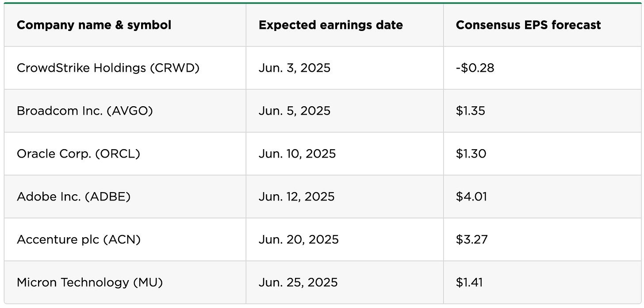
Task: Click the Jun. 20, 2025 date cell
Action: (x=299, y=239)
